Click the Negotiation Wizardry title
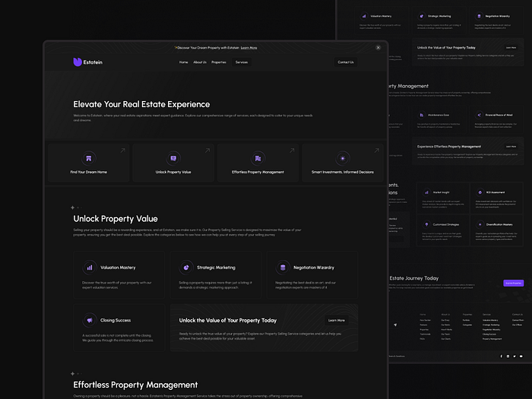 pyautogui.click(x=314, y=268)
